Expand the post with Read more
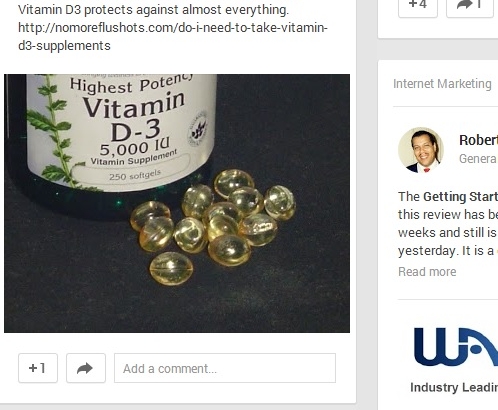The height and width of the screenshot is (410, 498). [x=427, y=272]
